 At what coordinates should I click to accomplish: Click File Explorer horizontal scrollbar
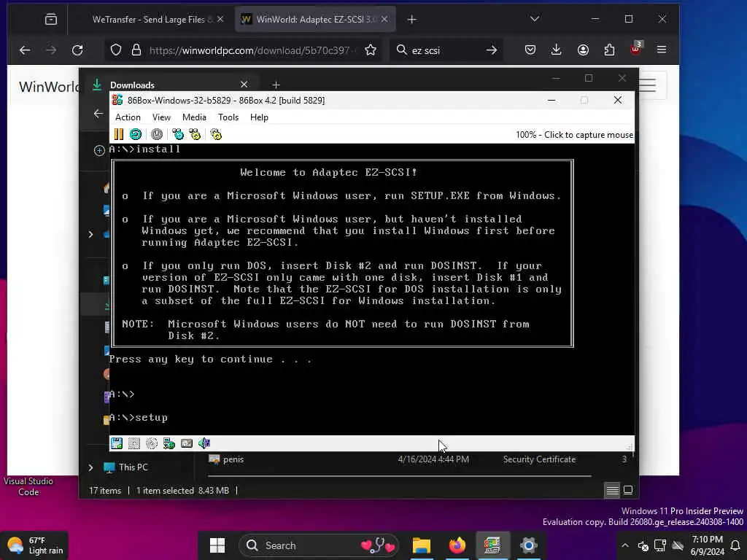coord(399,475)
